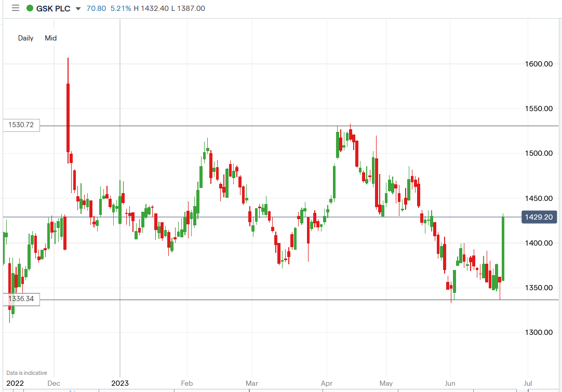Screen dimensions: 562x392
Task: Click the green GSK status dot
Action: (30, 8)
